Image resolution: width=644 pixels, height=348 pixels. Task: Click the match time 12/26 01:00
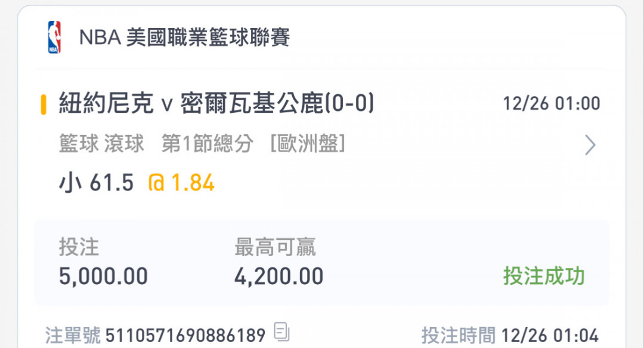[x=552, y=103]
